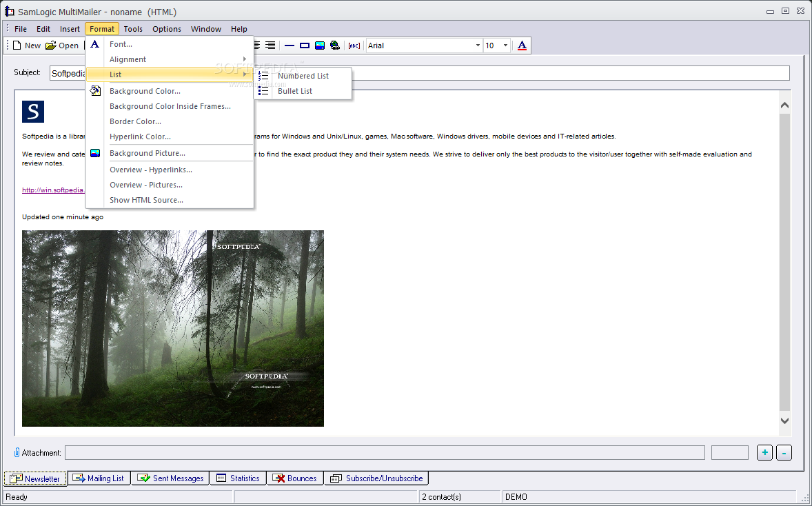The image size is (812, 506).
Task: Switch to the Bounces tab
Action: 295,478
